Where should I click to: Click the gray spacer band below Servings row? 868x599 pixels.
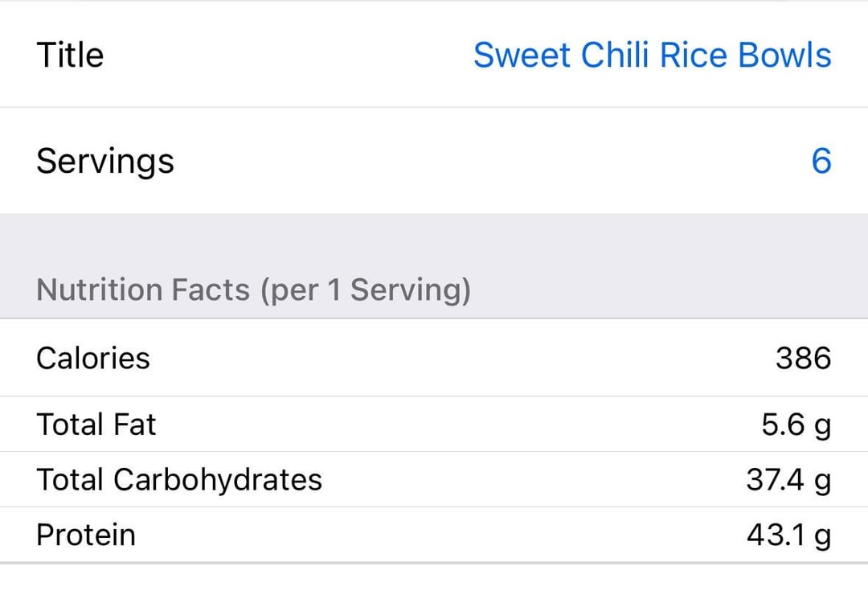point(434,241)
